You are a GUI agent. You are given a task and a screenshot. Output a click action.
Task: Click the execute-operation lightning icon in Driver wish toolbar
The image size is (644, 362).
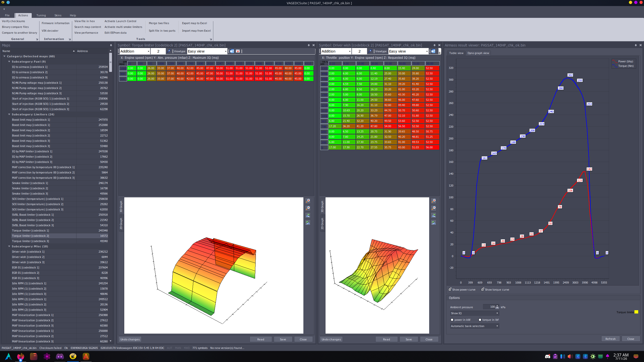pyautogui.click(x=370, y=51)
